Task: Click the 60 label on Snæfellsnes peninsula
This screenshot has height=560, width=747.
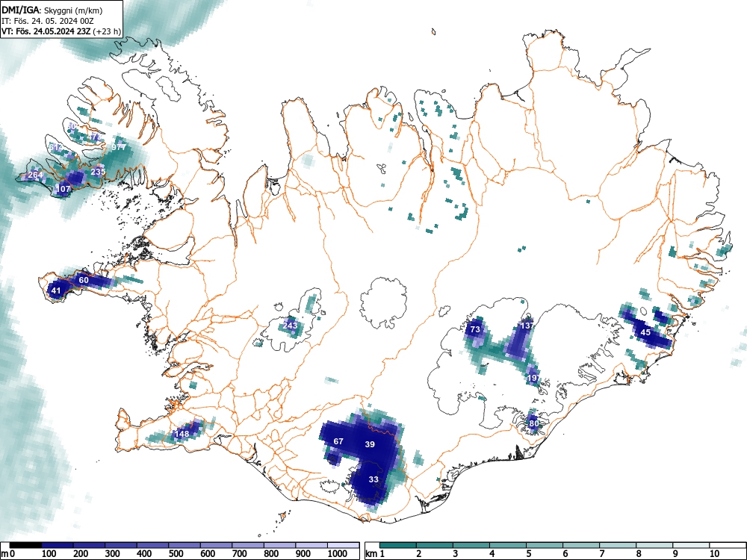Action: point(84,280)
